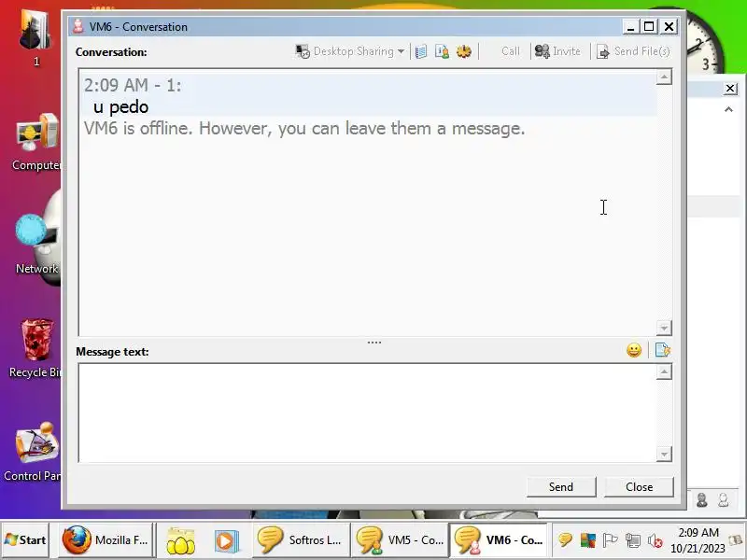Click the VM6 Conversation title bar icon
The image size is (747, 560).
(78, 27)
